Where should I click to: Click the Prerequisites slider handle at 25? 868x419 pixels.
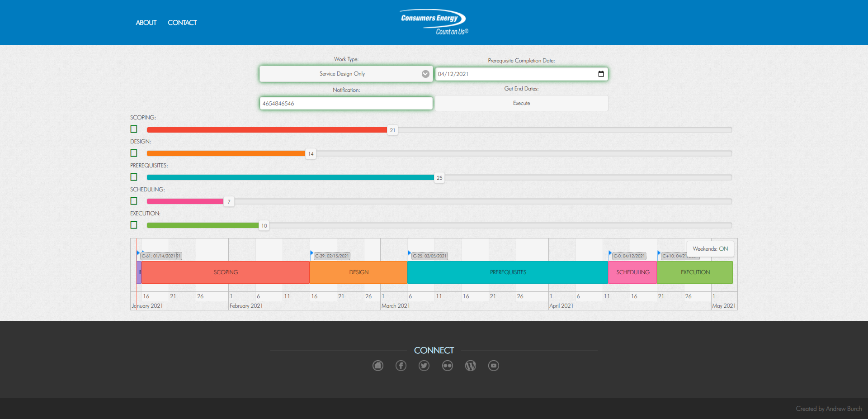pos(439,178)
